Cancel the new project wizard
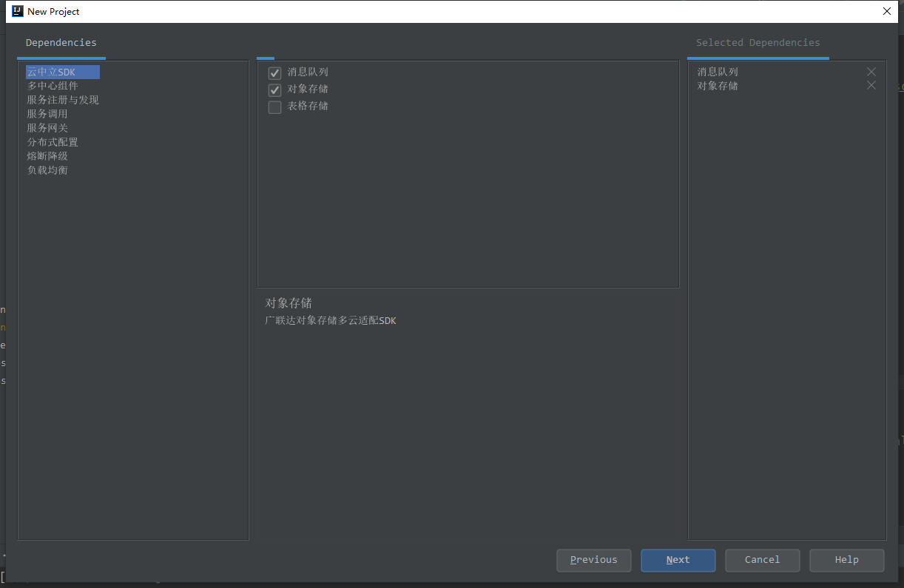 [762, 560]
